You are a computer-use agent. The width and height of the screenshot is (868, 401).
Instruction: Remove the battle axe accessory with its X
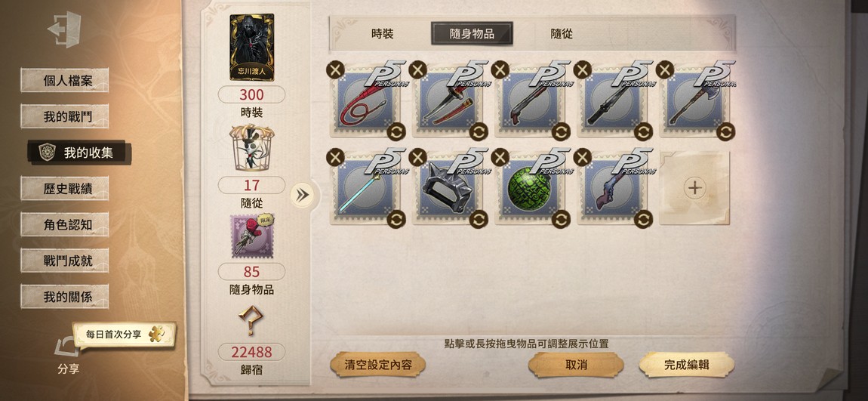coord(665,69)
